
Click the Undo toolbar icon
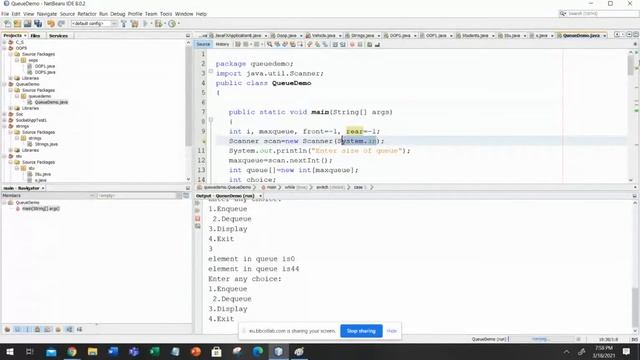click(51, 24)
